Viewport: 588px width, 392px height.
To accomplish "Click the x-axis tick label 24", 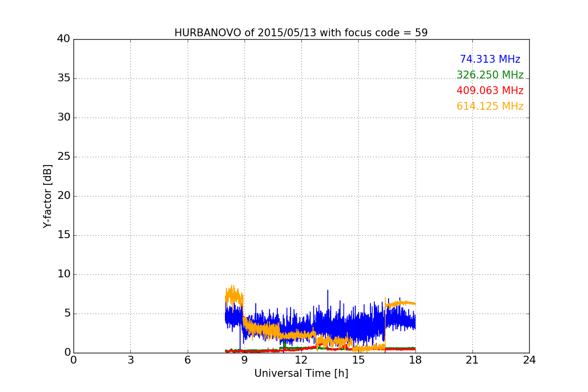I will 529,360.
